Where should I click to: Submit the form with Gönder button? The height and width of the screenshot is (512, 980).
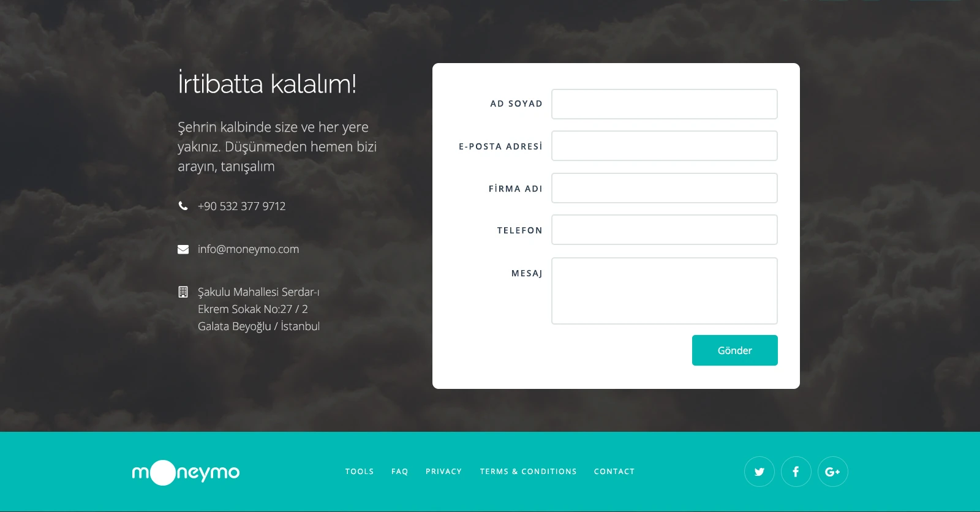[735, 350]
